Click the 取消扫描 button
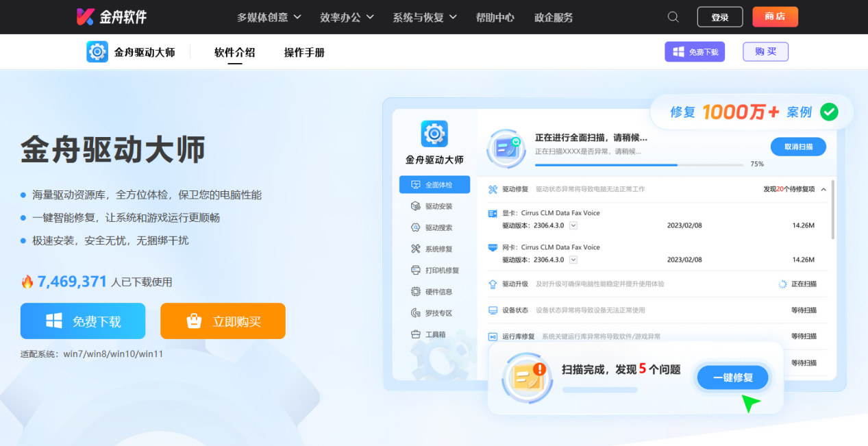This screenshot has width=868, height=446. 798,147
